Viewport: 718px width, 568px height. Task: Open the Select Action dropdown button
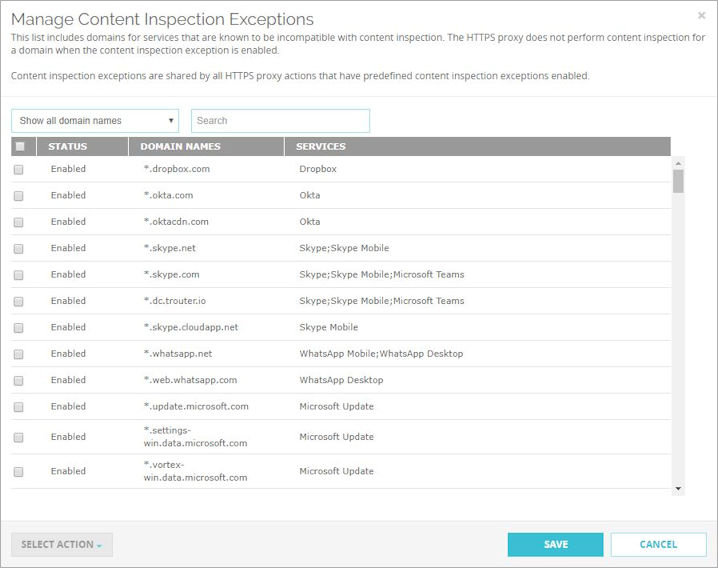click(62, 545)
